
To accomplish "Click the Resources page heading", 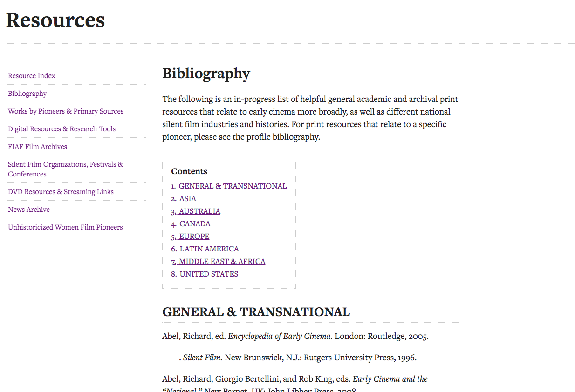I will (x=55, y=20).
